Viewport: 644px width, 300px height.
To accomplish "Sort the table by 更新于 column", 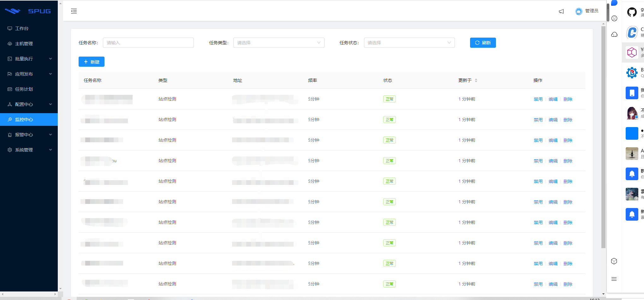I will point(476,80).
